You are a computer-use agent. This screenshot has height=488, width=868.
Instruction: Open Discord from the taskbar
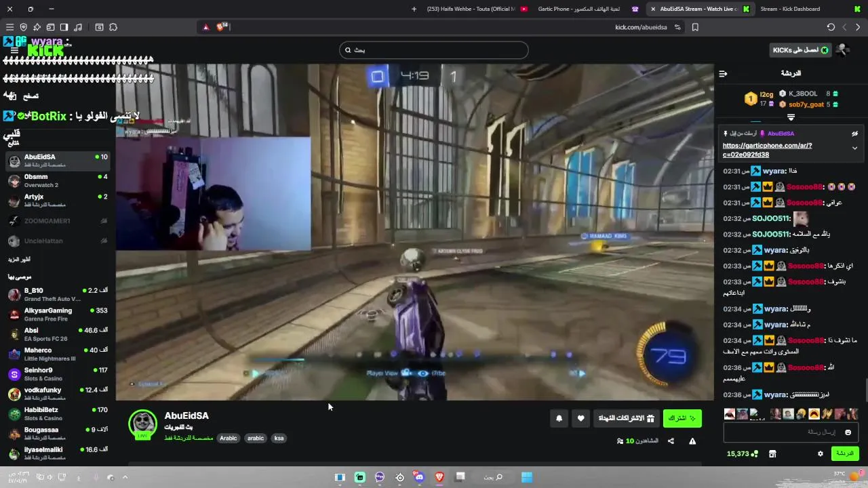[419, 477]
